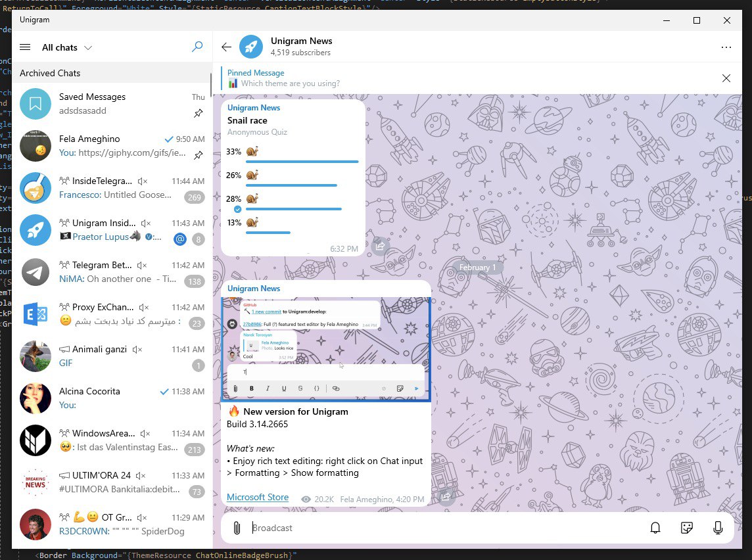
Task: Start voice recording with the microphone icon
Action: click(718, 528)
